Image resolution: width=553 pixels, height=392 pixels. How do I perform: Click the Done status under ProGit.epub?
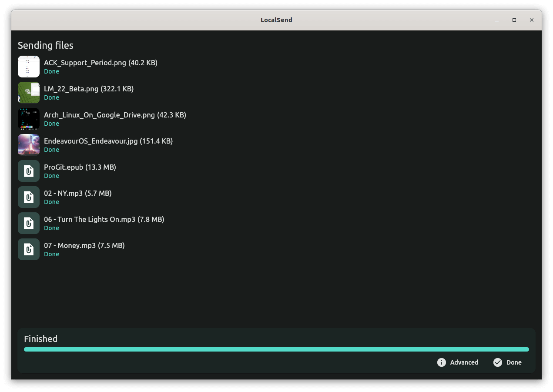tap(51, 175)
